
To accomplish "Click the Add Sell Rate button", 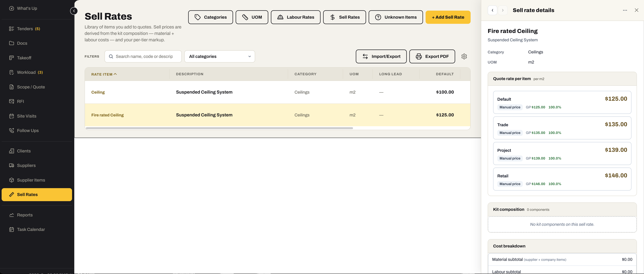I will pyautogui.click(x=448, y=17).
